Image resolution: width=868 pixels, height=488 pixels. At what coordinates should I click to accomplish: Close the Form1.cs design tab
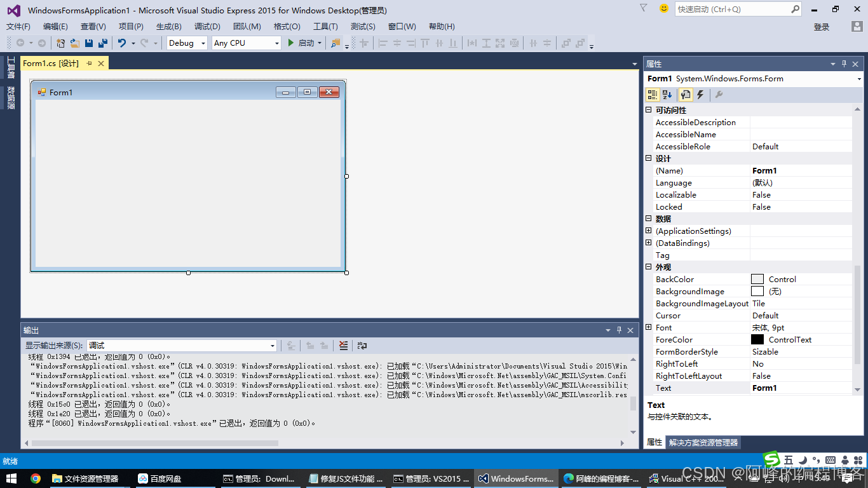click(x=100, y=63)
